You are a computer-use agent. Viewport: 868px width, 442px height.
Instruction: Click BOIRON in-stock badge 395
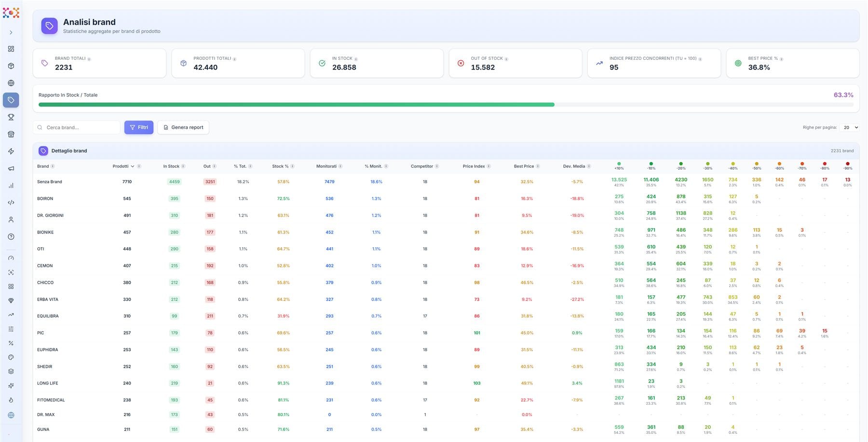coord(174,199)
